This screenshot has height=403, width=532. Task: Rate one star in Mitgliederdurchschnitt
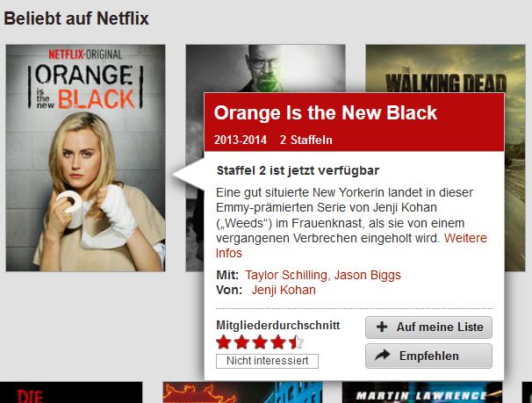[224, 342]
